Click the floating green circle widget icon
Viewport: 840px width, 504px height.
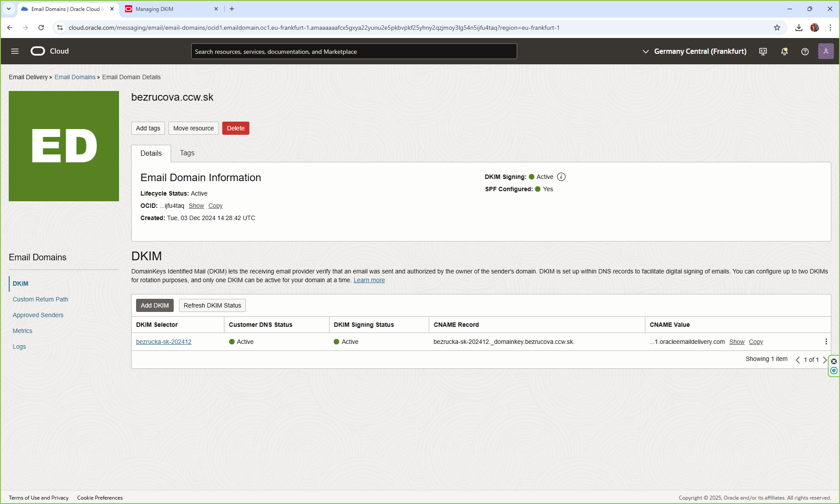tap(834, 371)
